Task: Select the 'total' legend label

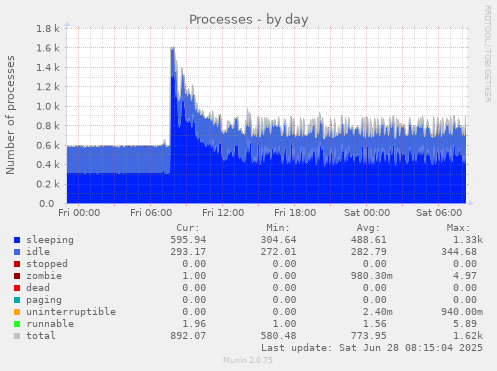Action: (41, 336)
